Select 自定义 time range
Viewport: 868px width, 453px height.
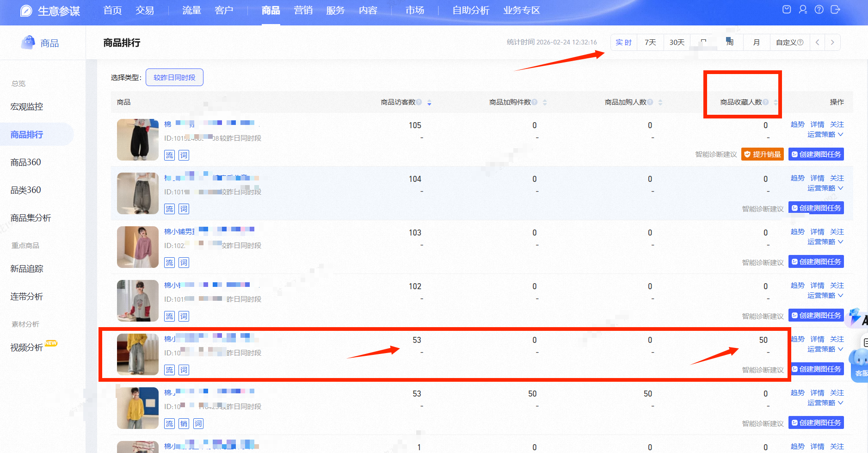[790, 43]
